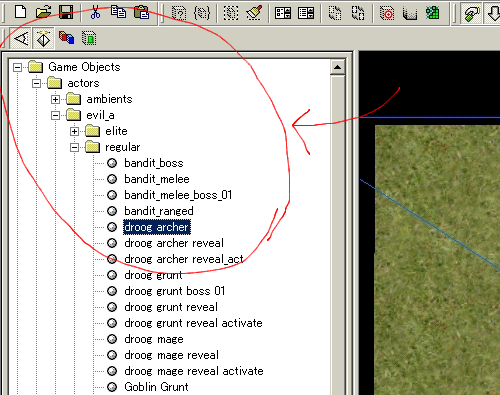Collapse the actors folder node
The width and height of the screenshot is (500, 395).
(36, 83)
